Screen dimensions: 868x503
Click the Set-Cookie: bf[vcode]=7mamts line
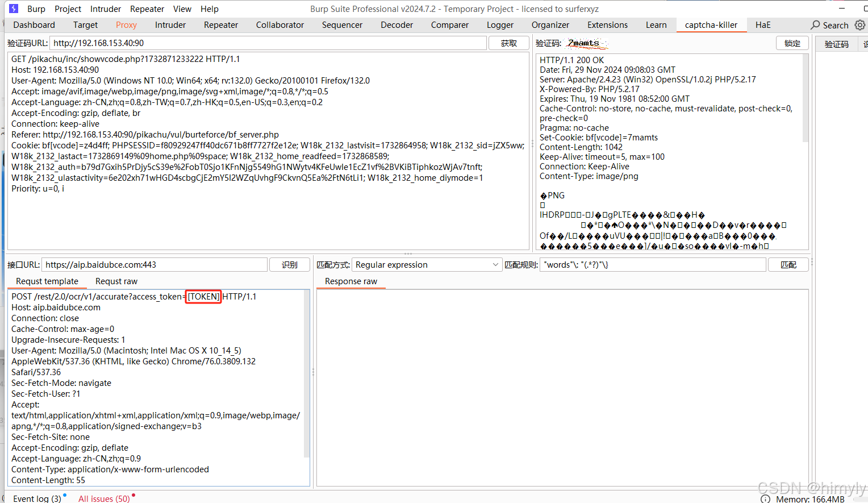[x=599, y=138]
